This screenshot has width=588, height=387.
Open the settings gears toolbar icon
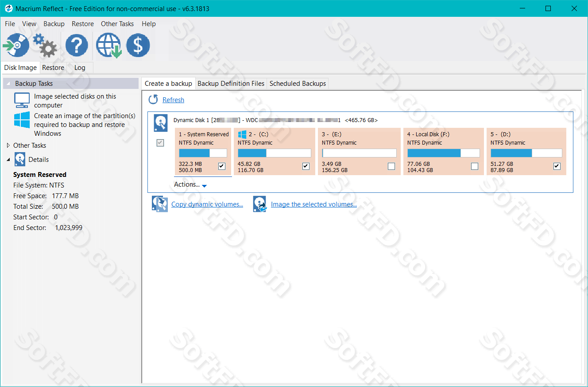(x=45, y=45)
